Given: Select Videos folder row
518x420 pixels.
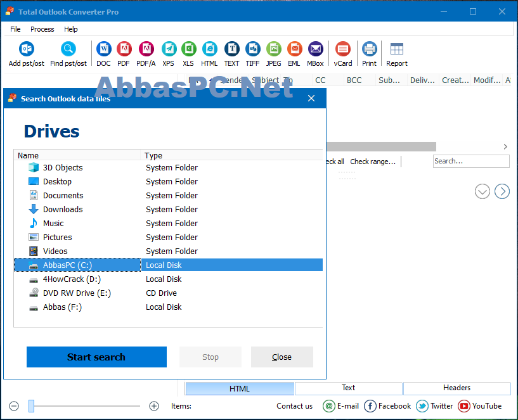Looking at the screenshot, I should coord(168,251).
